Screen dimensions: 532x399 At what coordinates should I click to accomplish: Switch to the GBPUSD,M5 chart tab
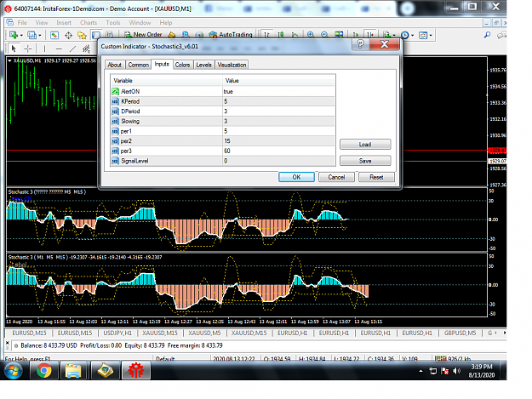click(460, 333)
